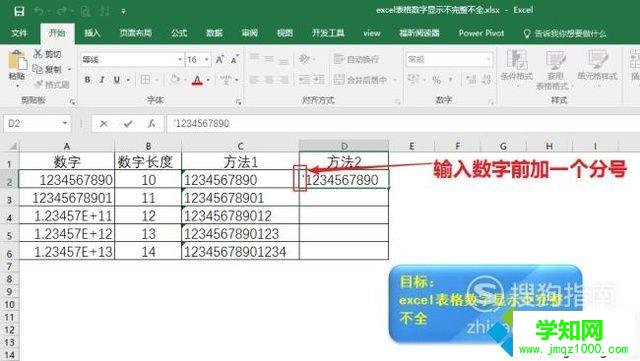Open 剪贴板 clipboard pane launcher
This screenshot has height=361, width=640.
(72, 102)
